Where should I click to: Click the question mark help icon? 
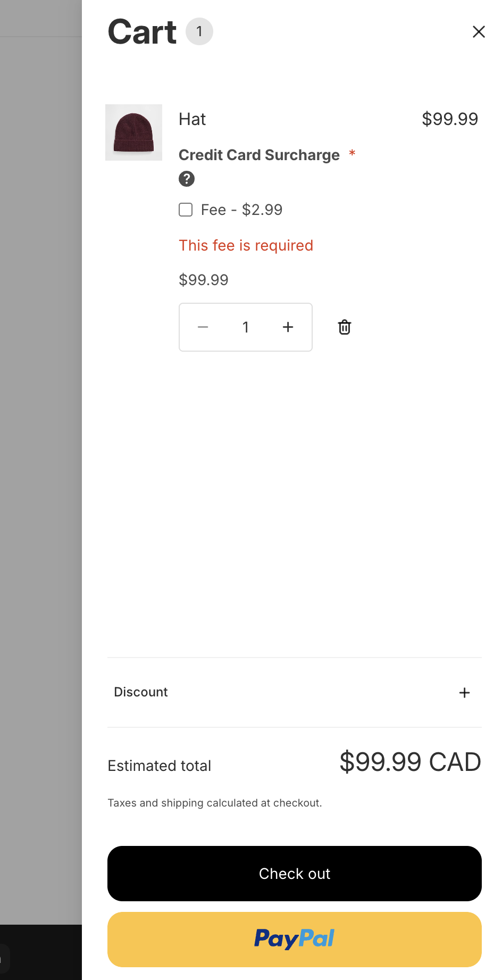pyautogui.click(x=187, y=179)
